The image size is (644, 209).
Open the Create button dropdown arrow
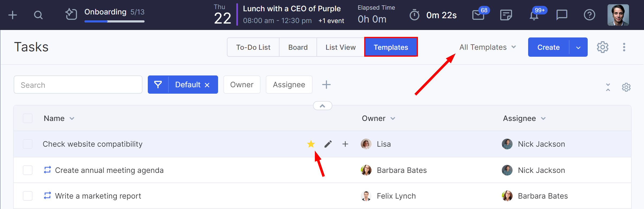click(x=578, y=47)
